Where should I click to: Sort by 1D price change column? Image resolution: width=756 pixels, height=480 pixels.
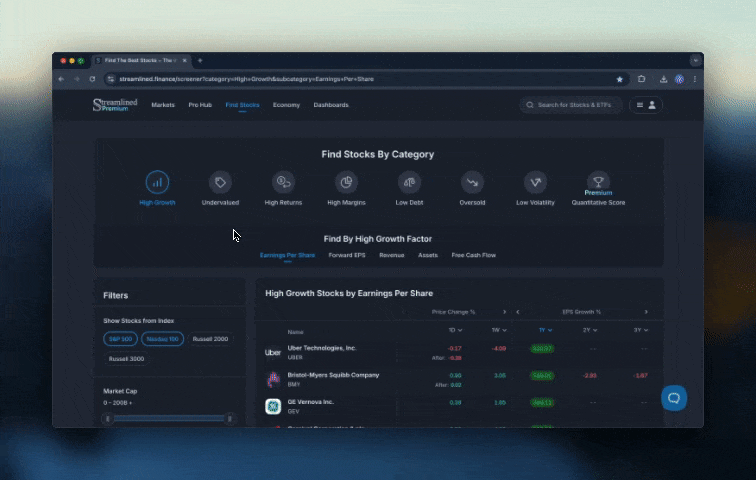coord(455,330)
